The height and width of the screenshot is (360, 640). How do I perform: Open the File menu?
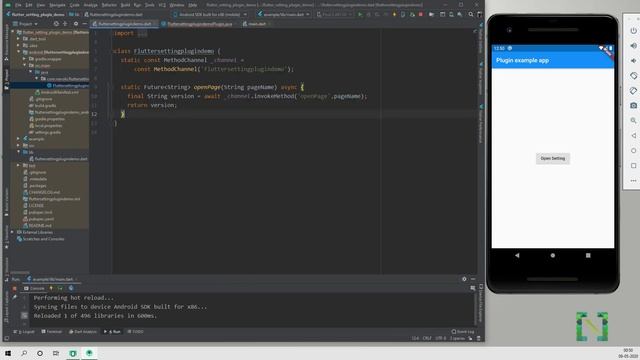18,5
